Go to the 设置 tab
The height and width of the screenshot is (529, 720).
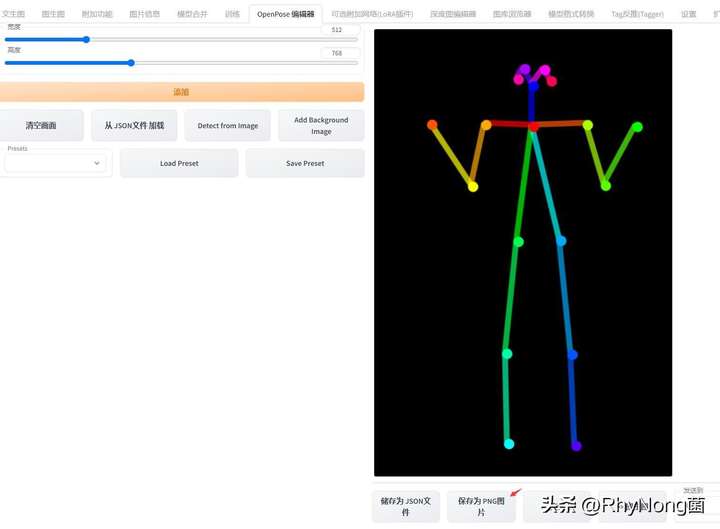(x=688, y=14)
